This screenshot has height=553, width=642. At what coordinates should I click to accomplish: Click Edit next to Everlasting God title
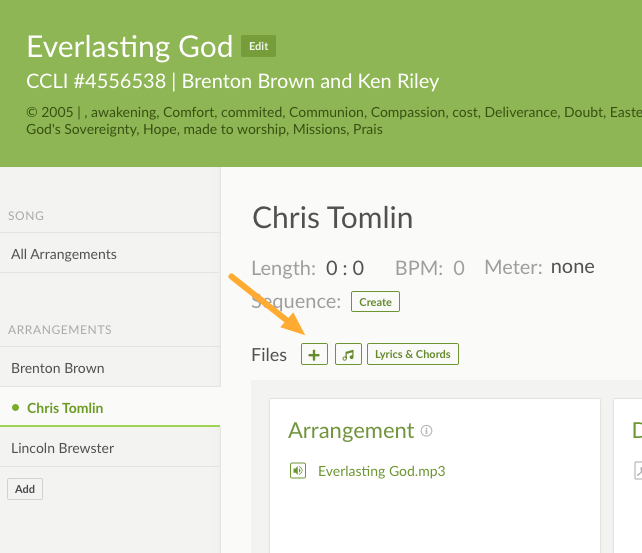coord(258,46)
